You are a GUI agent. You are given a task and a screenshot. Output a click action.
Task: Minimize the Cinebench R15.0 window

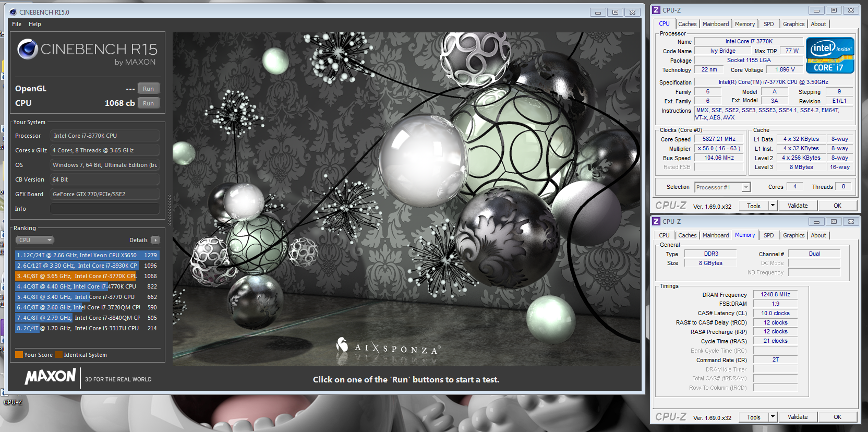pyautogui.click(x=598, y=12)
